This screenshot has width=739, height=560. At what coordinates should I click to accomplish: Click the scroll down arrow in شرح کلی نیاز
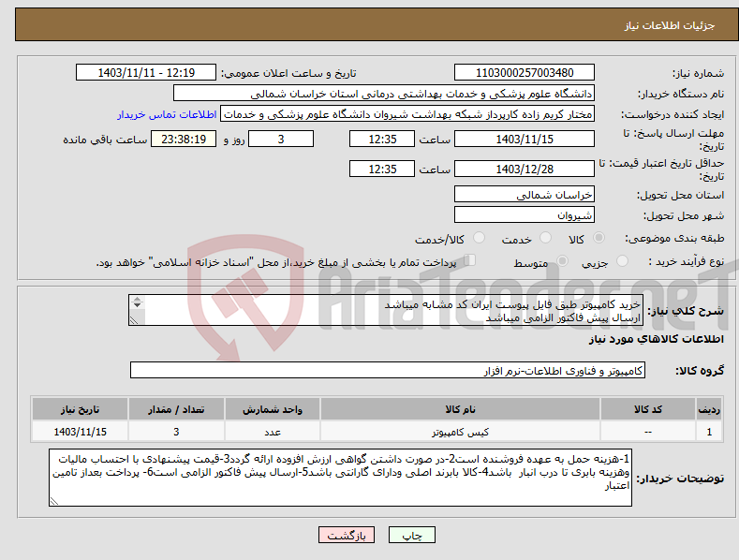click(137, 305)
